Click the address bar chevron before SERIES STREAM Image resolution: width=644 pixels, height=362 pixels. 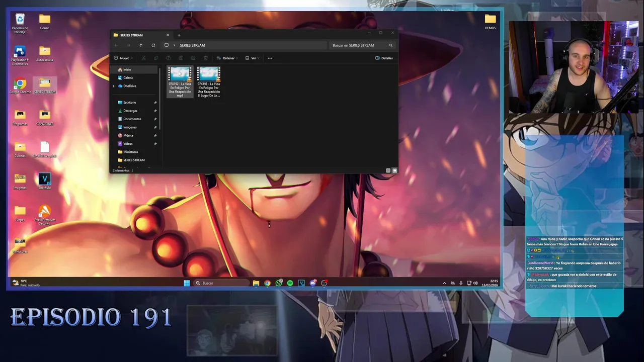(x=174, y=45)
